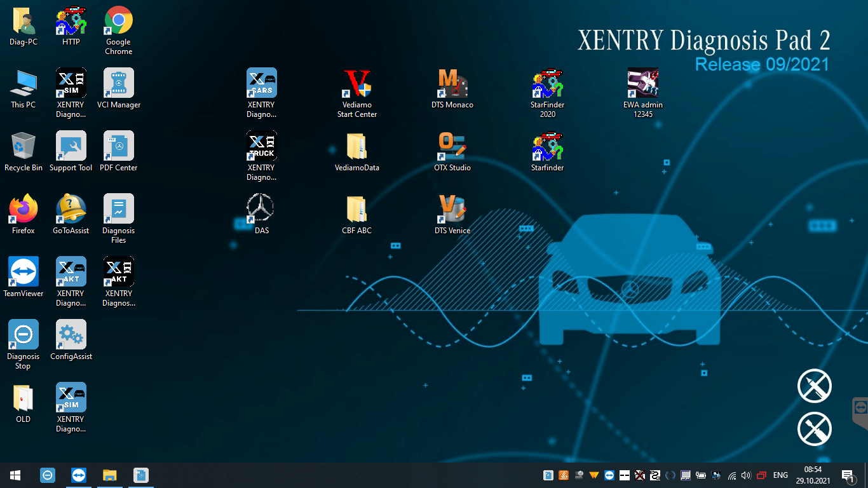Launch the EWA admin 12345 shortcut

[x=643, y=93]
